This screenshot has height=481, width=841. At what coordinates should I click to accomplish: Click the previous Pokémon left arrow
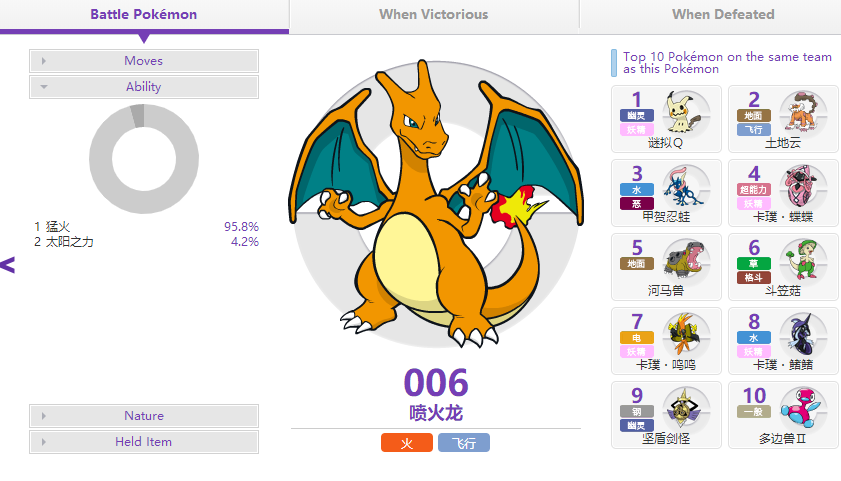pos(8,265)
